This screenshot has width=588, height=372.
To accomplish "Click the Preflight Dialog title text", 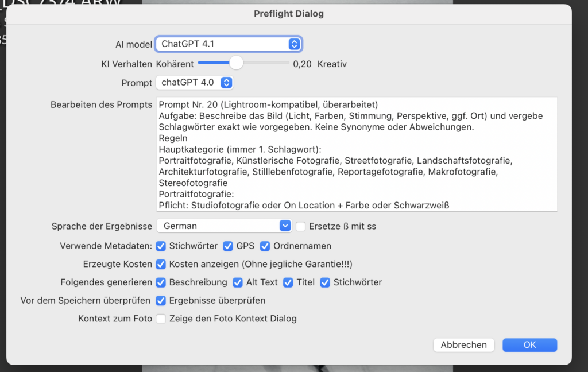I will point(289,14).
